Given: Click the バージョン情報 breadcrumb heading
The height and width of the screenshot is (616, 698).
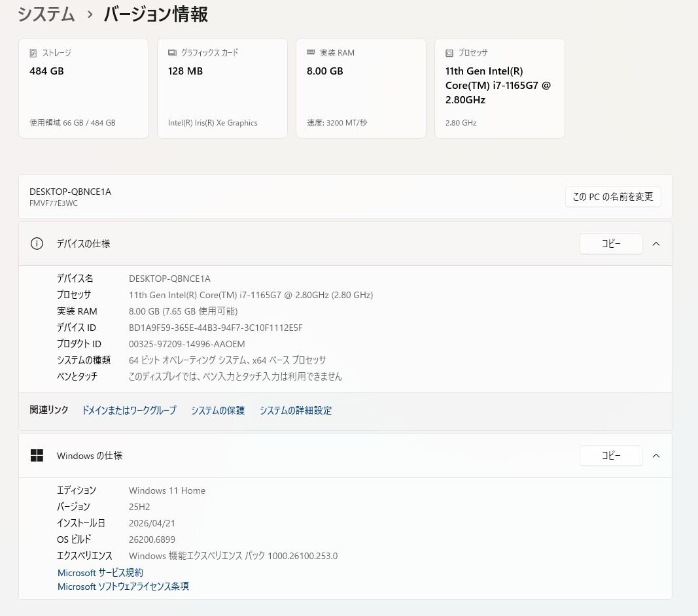Looking at the screenshot, I should [156, 14].
